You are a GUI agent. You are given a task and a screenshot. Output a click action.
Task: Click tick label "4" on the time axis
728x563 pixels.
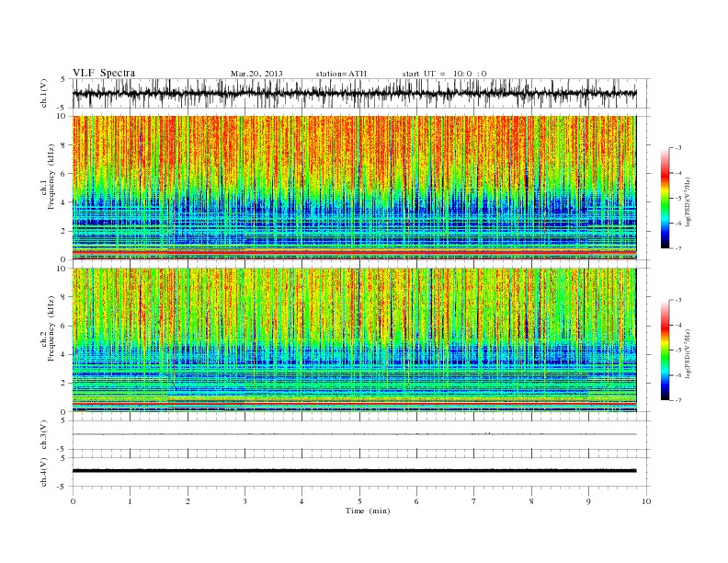[301, 501]
